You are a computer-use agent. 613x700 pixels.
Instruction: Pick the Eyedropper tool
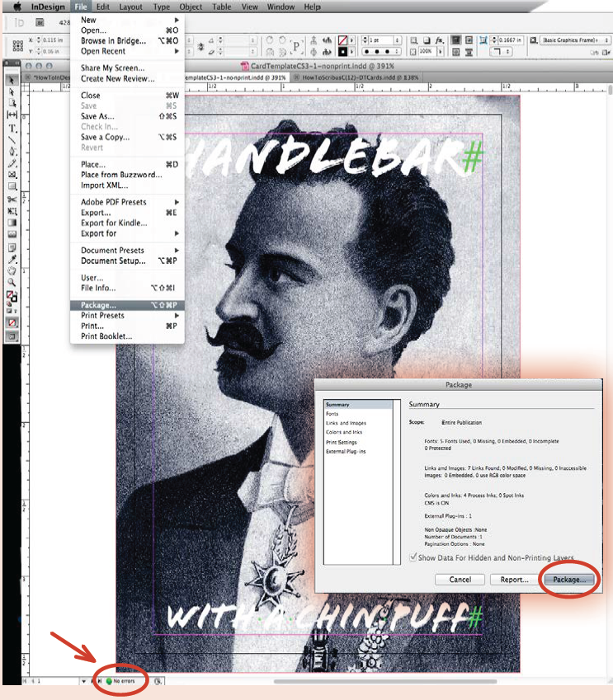12,259
